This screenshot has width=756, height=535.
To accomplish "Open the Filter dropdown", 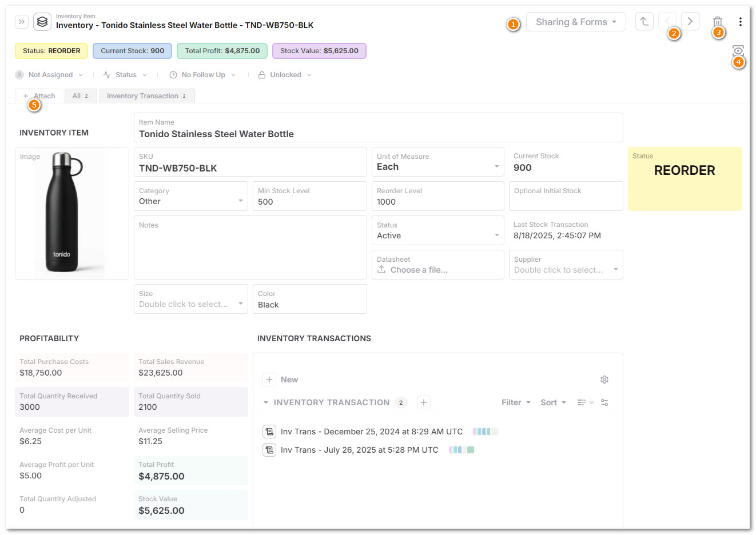I will [x=516, y=402].
